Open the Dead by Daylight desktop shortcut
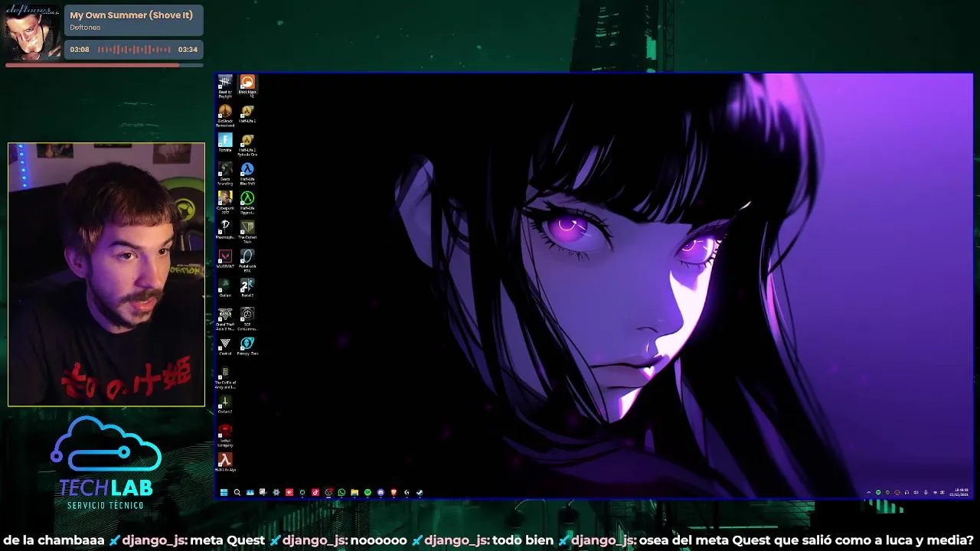This screenshot has width=980, height=551. tap(225, 86)
